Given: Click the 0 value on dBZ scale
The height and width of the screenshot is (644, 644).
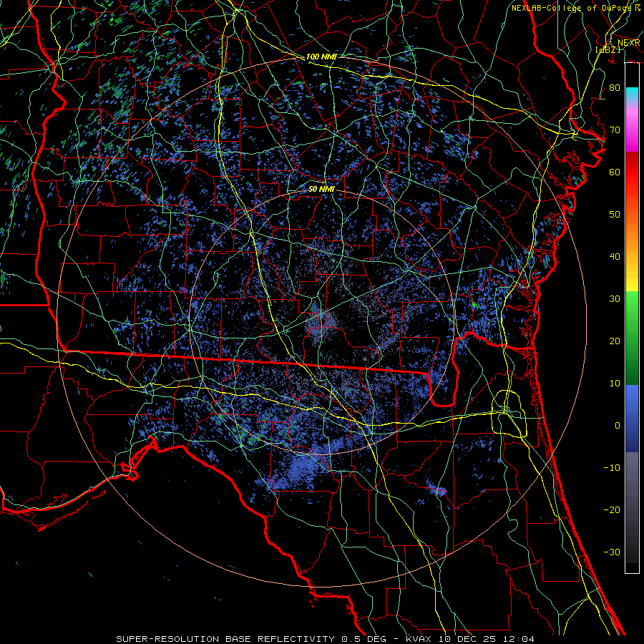Looking at the screenshot, I should pos(618,426).
